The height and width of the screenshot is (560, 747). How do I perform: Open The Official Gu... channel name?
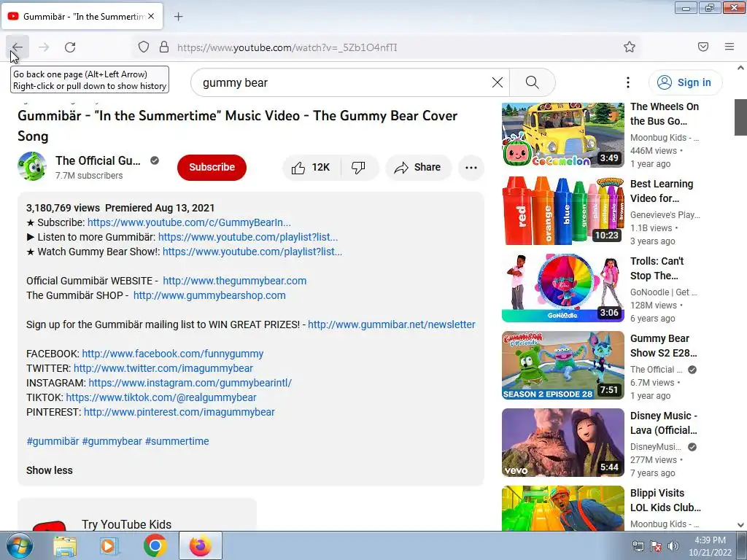[98, 160]
